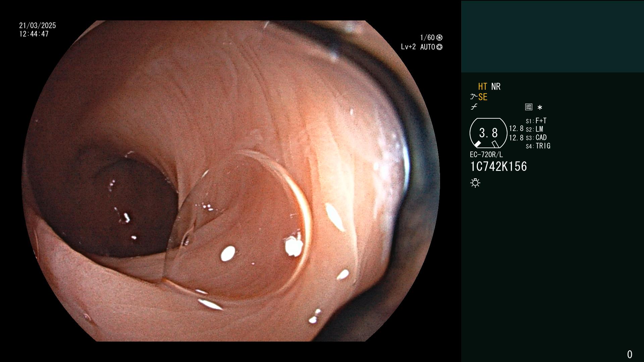Click the HT indicator

pos(483,86)
